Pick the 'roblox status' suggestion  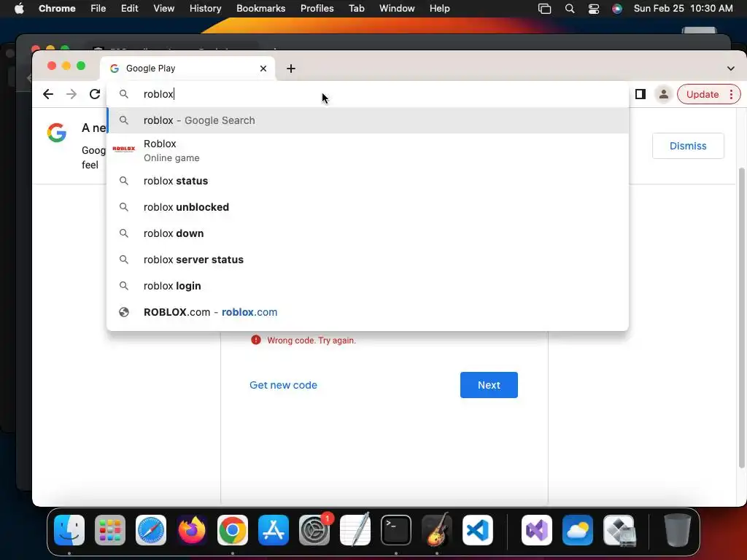click(368, 181)
